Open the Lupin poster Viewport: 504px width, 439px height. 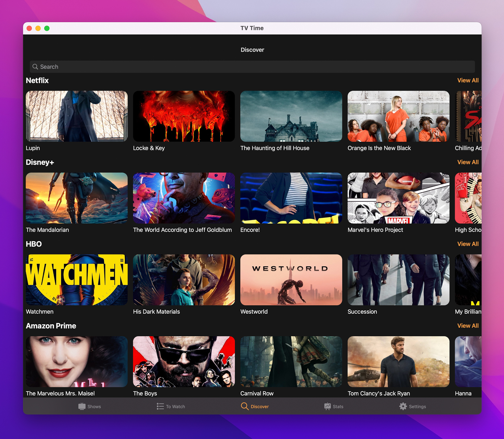pos(77,116)
